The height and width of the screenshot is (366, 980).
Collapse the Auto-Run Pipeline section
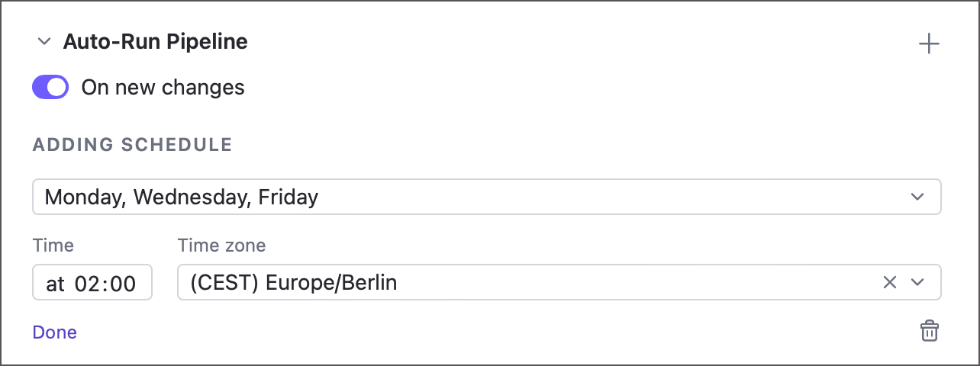[x=44, y=42]
